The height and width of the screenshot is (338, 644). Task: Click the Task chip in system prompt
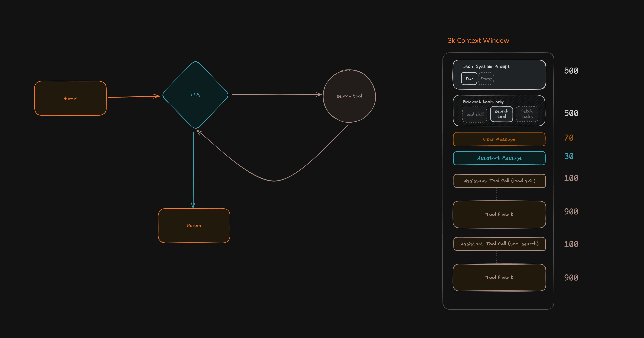[469, 79]
